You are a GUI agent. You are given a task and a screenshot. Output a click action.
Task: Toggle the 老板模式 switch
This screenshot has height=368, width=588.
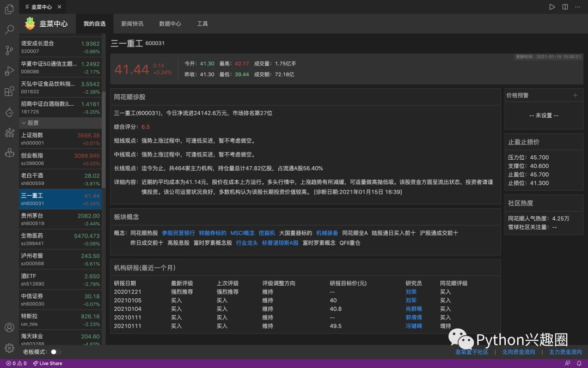click(x=56, y=352)
